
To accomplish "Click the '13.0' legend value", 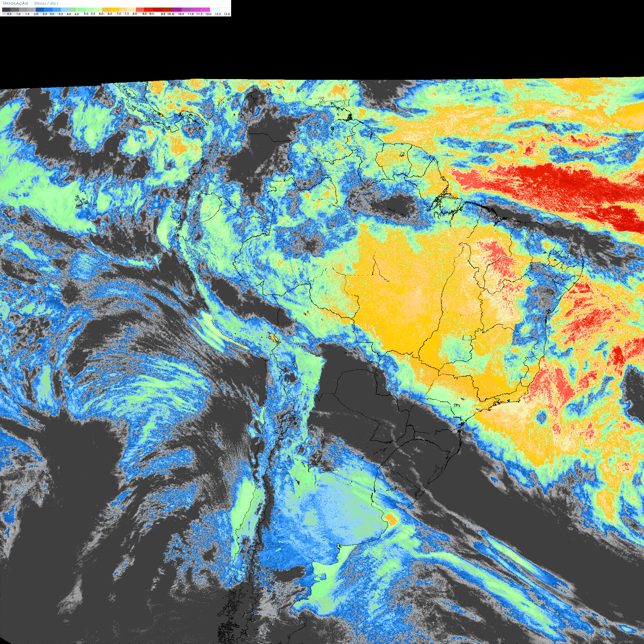I will (x=227, y=14).
